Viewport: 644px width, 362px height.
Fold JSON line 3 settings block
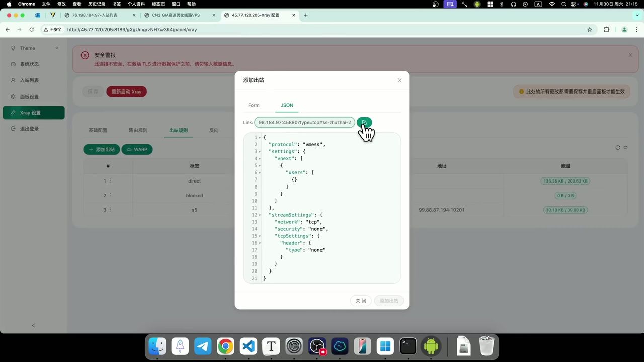tap(260, 152)
